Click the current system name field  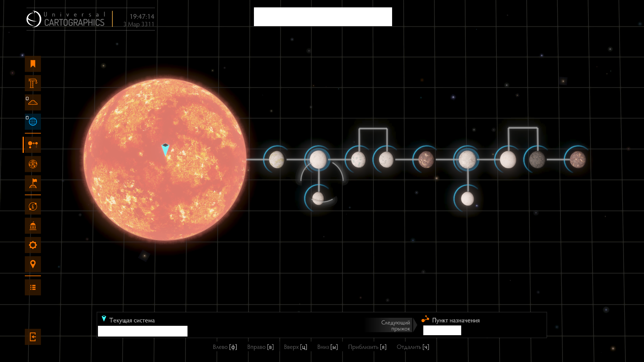point(143,331)
